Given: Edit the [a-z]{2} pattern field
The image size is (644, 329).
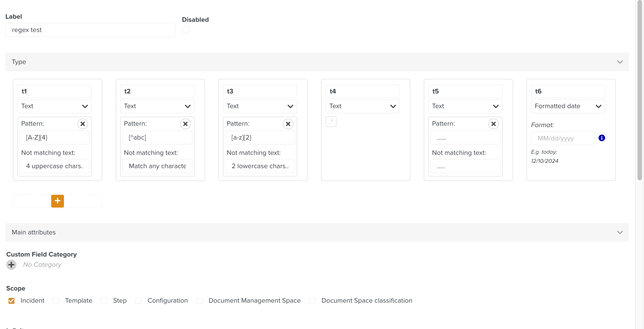Looking at the screenshot, I should point(260,138).
